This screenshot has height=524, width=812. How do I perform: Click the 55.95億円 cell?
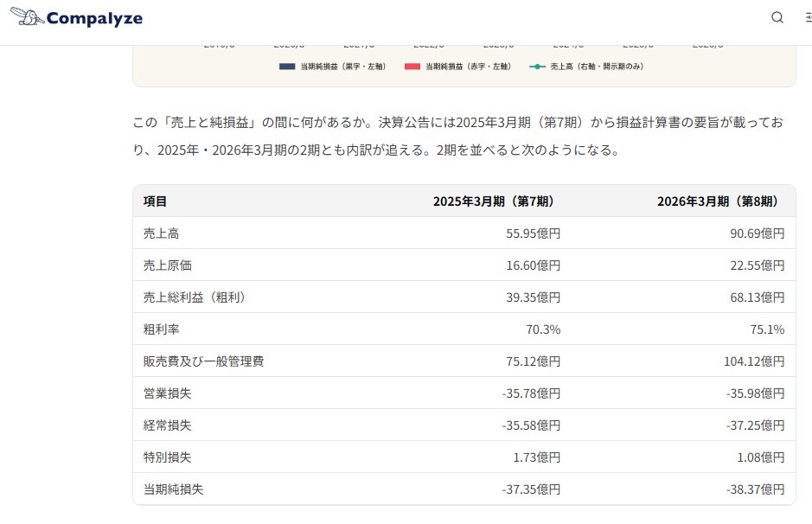click(x=533, y=233)
